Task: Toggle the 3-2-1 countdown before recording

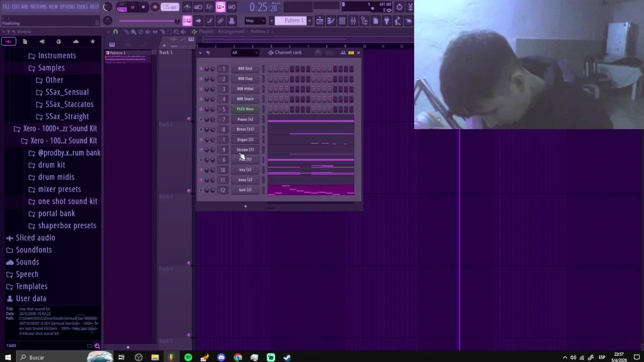Action: click(209, 7)
